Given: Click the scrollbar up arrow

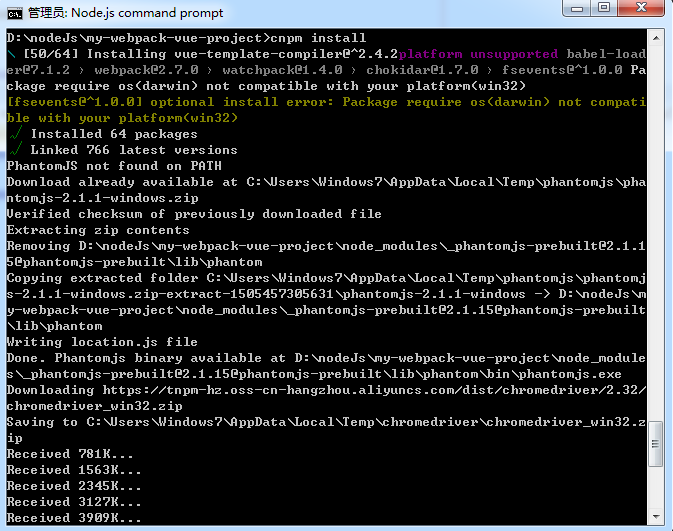Looking at the screenshot, I should [656, 39].
